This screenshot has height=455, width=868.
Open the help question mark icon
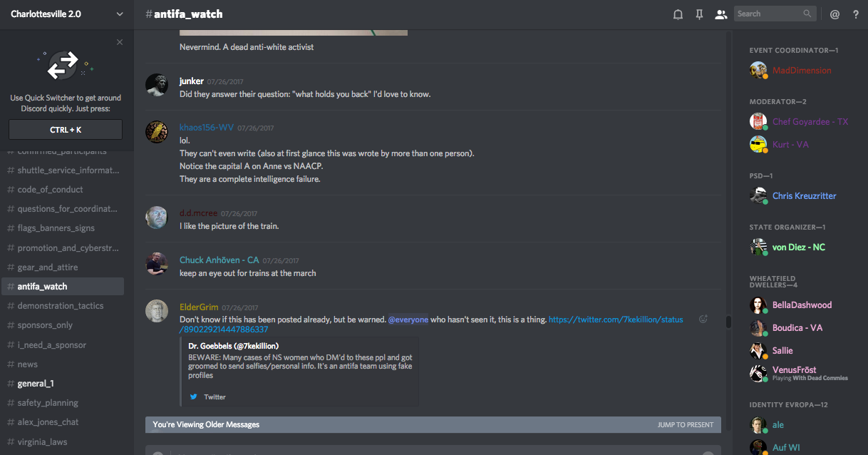(x=856, y=14)
